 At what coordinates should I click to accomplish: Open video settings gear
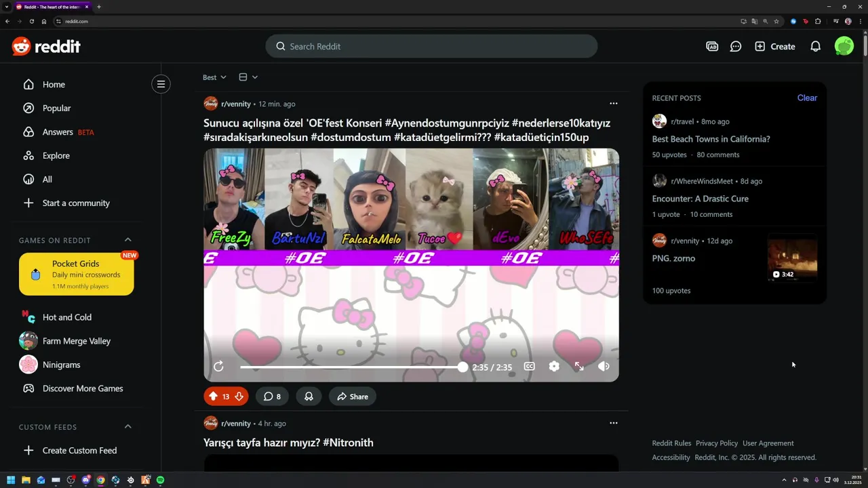[554, 367]
